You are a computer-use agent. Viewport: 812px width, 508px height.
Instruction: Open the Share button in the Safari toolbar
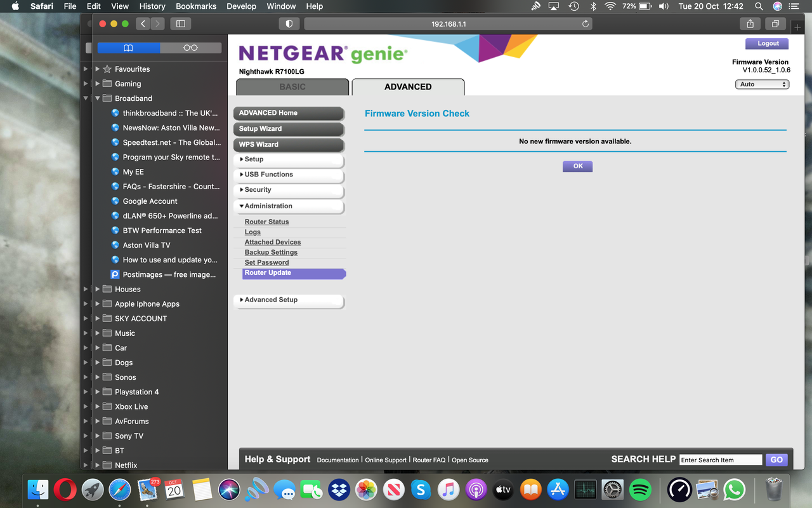point(750,23)
